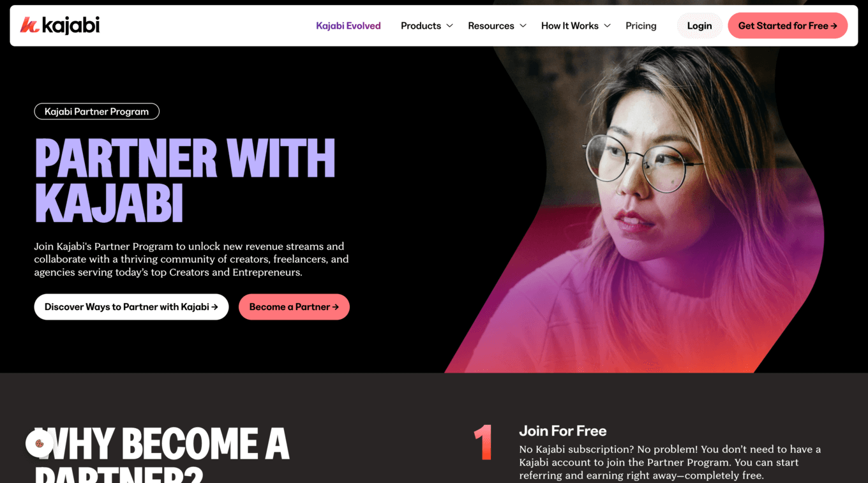Viewport: 868px width, 483px height.
Task: Select the Kajabi Partner Program badge
Action: [x=96, y=112]
